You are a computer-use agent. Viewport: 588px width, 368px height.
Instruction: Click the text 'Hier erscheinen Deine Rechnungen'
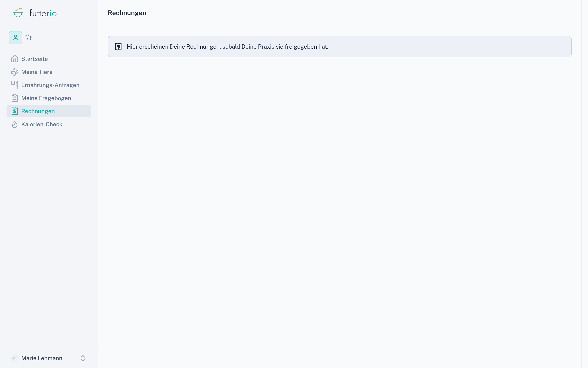[173, 47]
